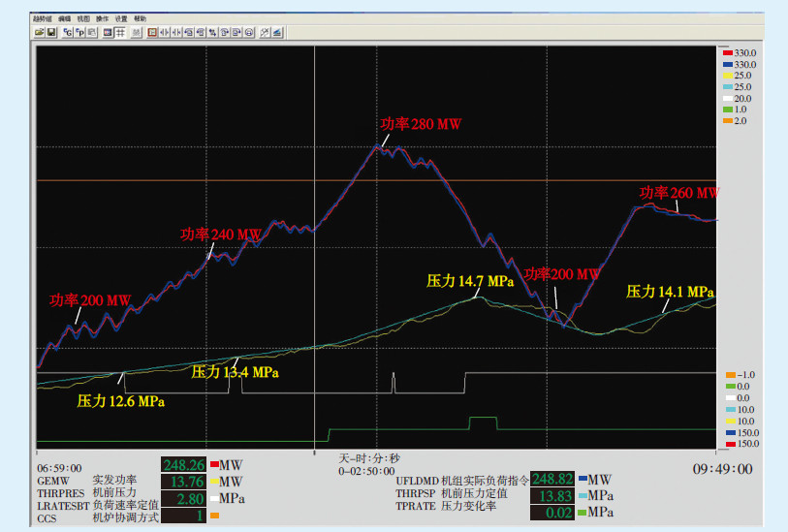Image resolution: width=788 pixels, height=532 pixels.
Task: Click the 压力 14.7 MPa annotation
Action: coord(470,281)
